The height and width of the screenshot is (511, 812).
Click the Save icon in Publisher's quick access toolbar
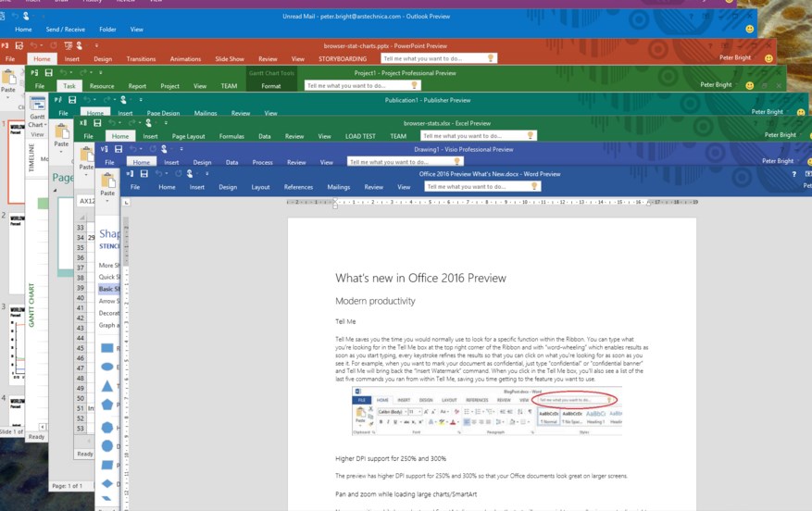[x=72, y=100]
